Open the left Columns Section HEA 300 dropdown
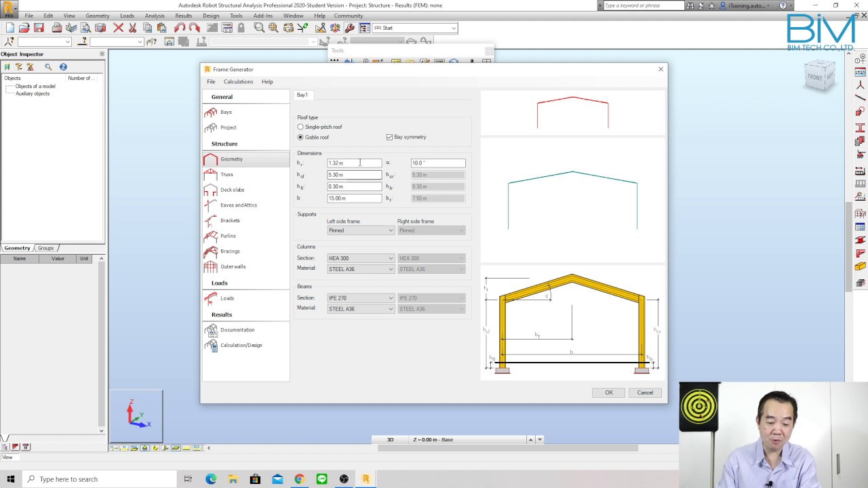The image size is (868, 488). click(x=360, y=258)
